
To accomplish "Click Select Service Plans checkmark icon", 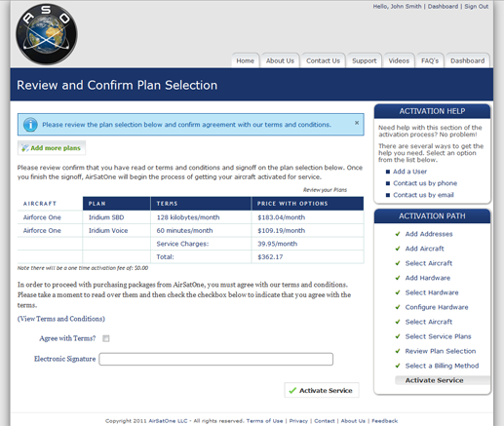I will 398,336.
